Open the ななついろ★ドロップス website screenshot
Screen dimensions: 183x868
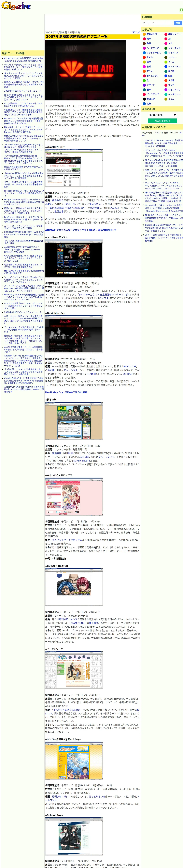pos(74,497)
